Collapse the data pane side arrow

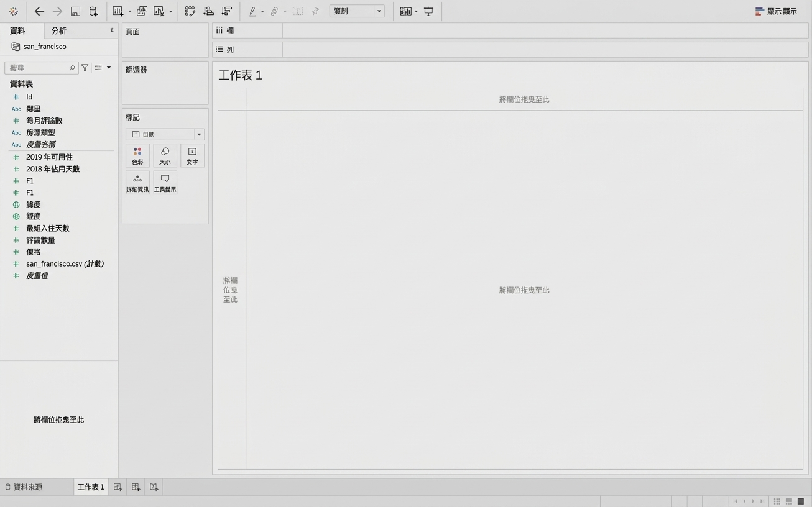pyautogui.click(x=112, y=30)
